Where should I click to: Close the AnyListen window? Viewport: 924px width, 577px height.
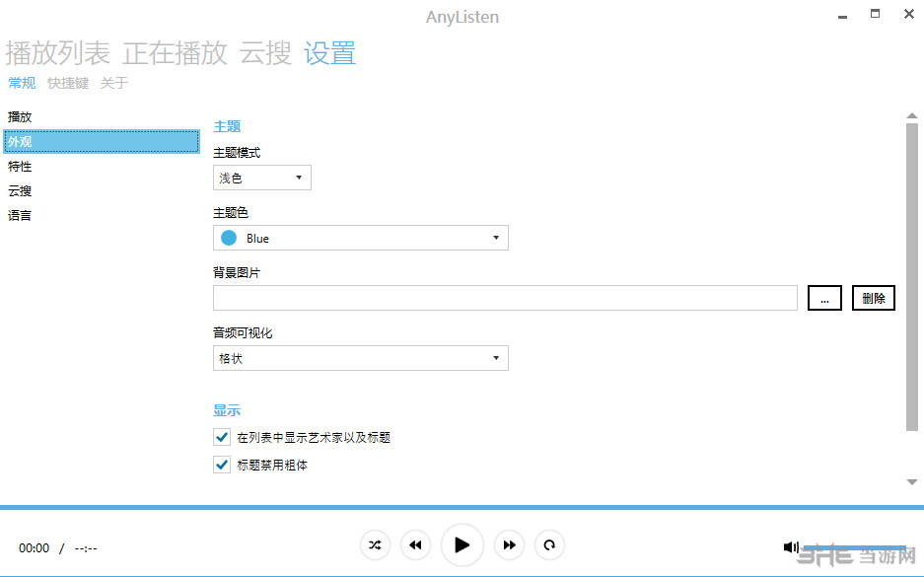tap(909, 14)
